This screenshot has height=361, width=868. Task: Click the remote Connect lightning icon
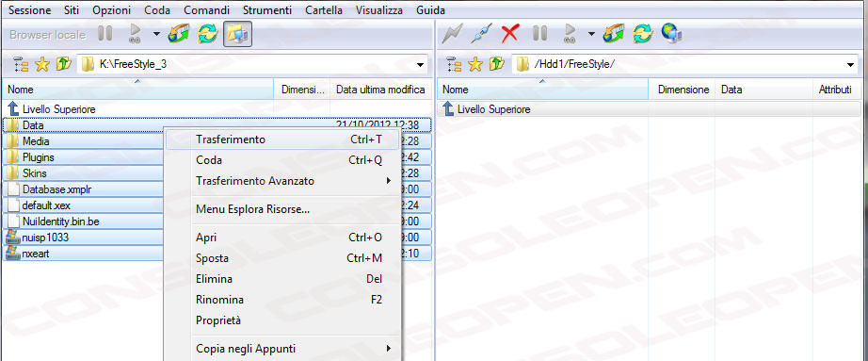[452, 34]
